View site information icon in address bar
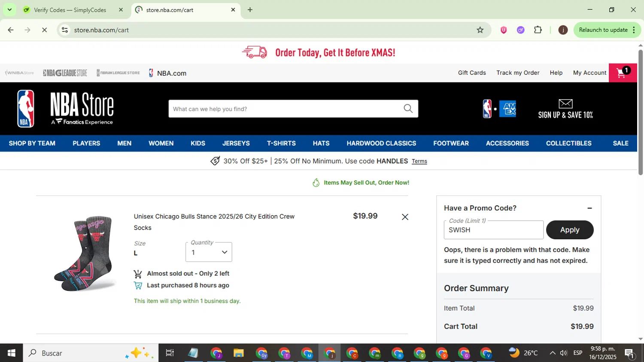Viewport: 644px width, 362px height. [x=65, y=30]
